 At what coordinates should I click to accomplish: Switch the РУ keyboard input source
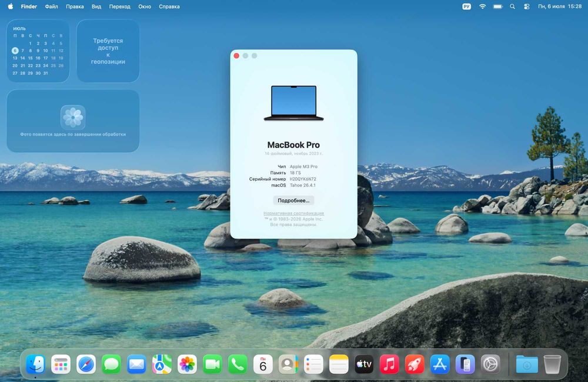466,6
